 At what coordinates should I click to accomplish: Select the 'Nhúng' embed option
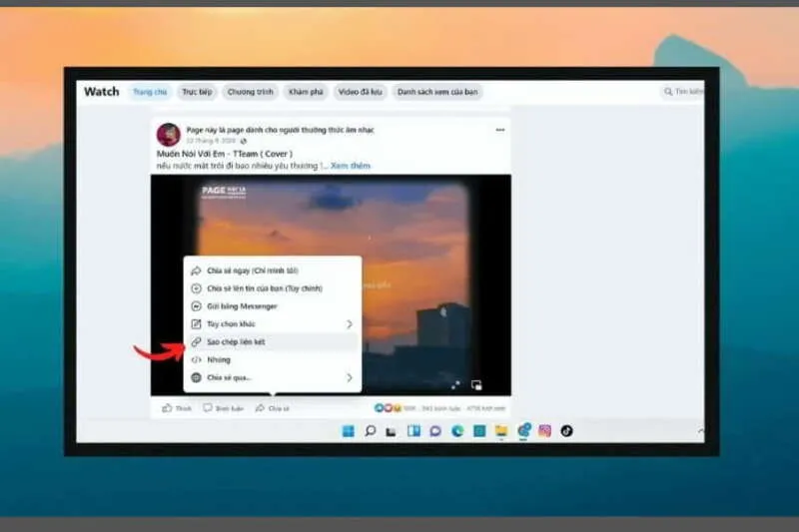[x=218, y=360]
